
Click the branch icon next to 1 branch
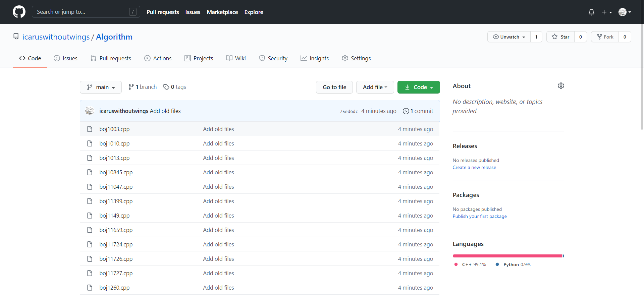[x=131, y=87]
